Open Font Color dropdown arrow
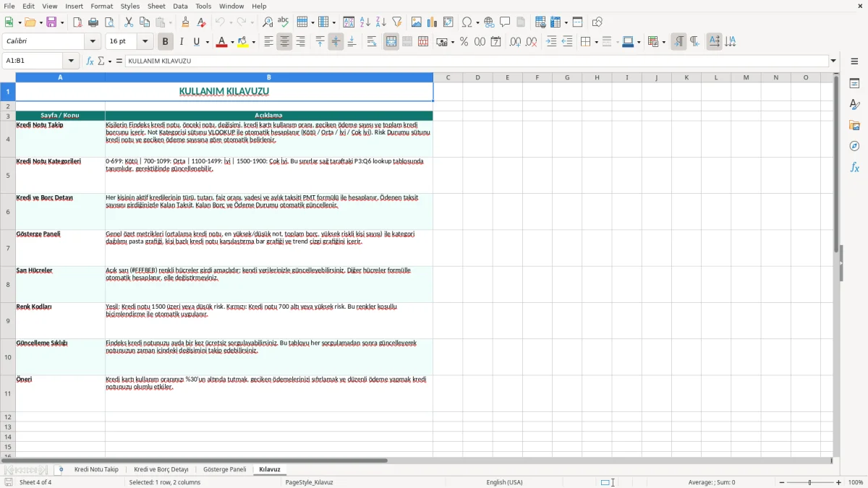Viewport: 868px width, 488px height. (231, 42)
